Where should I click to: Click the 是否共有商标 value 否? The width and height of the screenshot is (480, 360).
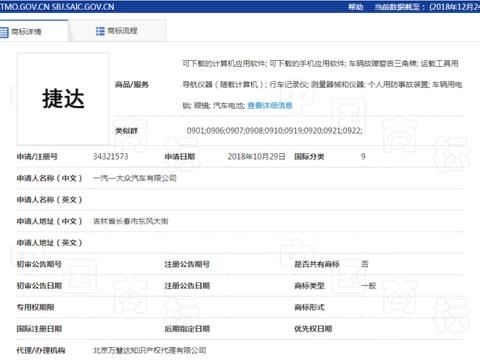[365, 264]
